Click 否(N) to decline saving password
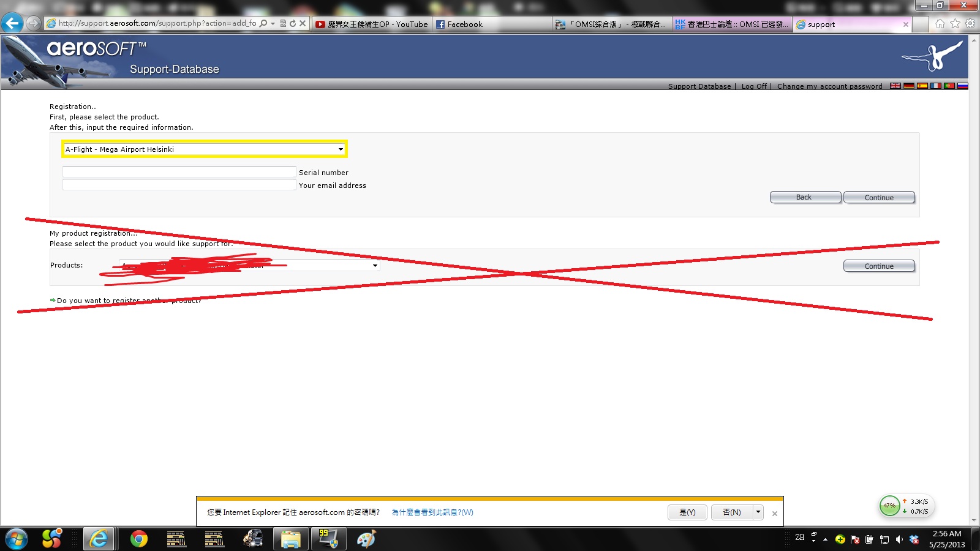Screen dimensions: 980x551 732,512
